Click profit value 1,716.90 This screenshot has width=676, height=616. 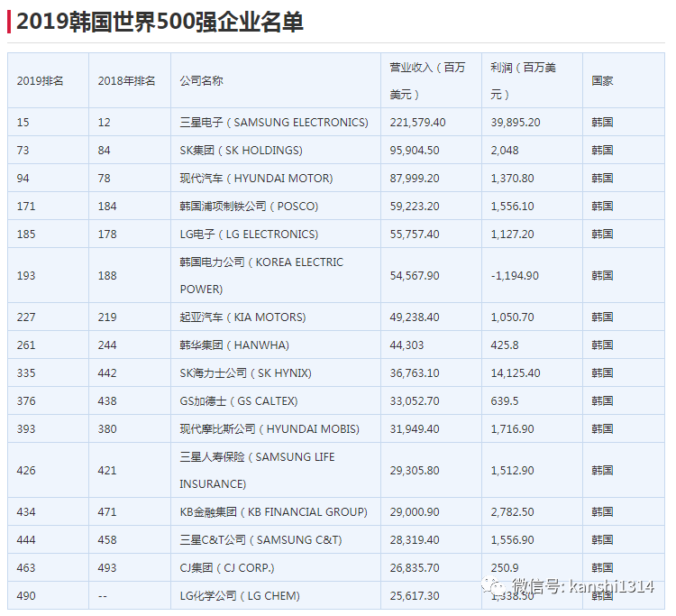pyautogui.click(x=513, y=429)
